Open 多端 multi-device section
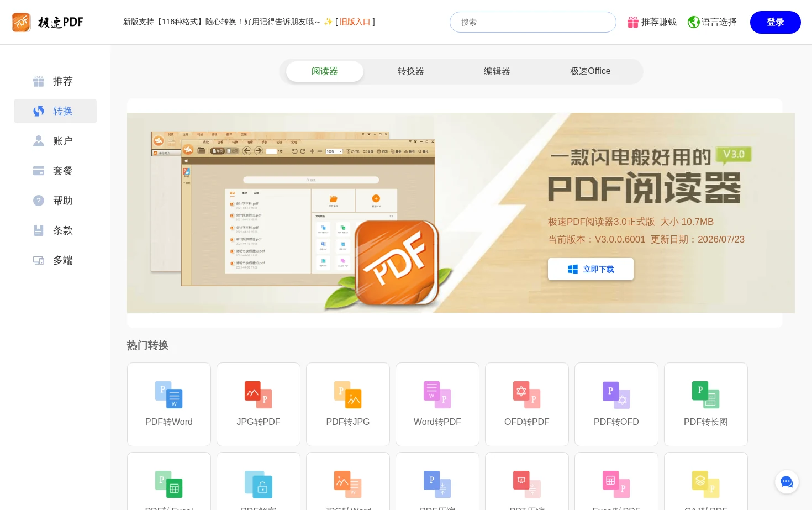This screenshot has height=510, width=812. tap(55, 260)
